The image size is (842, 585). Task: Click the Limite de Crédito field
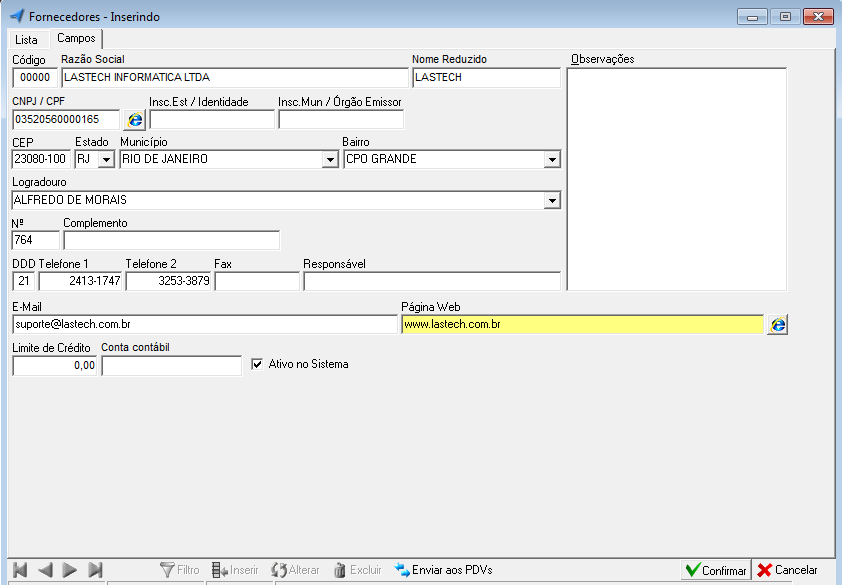point(54,366)
